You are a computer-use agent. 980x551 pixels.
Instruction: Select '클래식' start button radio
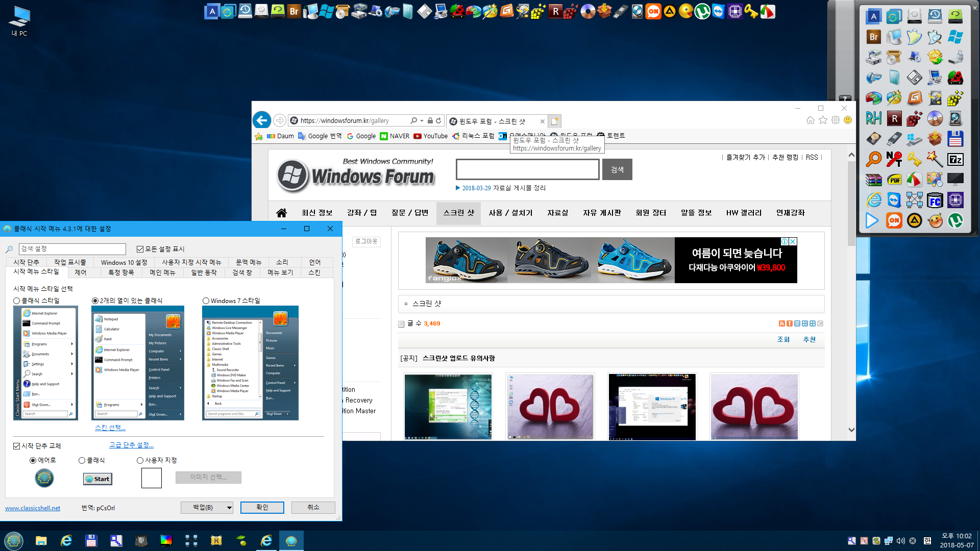click(82, 460)
